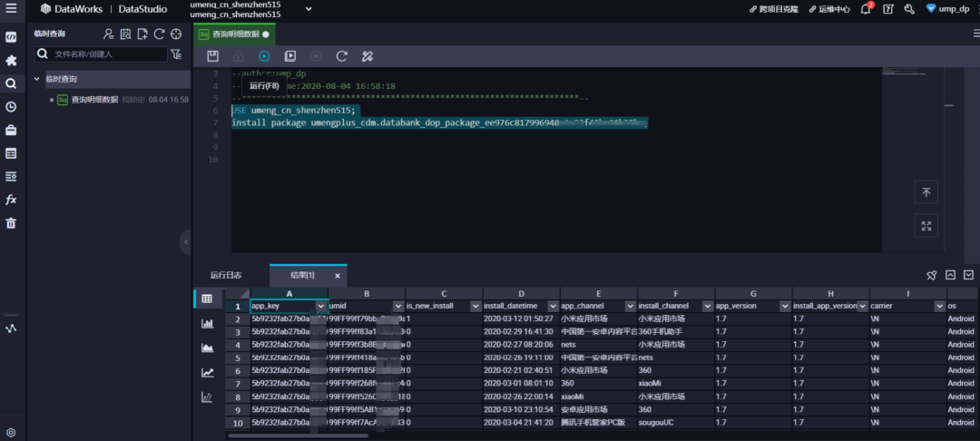980x441 pixels.
Task: Collapse the left panel with arrow handle
Action: [x=186, y=241]
